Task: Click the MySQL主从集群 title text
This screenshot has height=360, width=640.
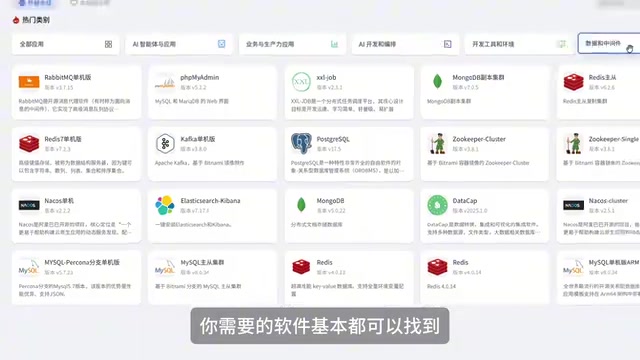Action: (202, 262)
